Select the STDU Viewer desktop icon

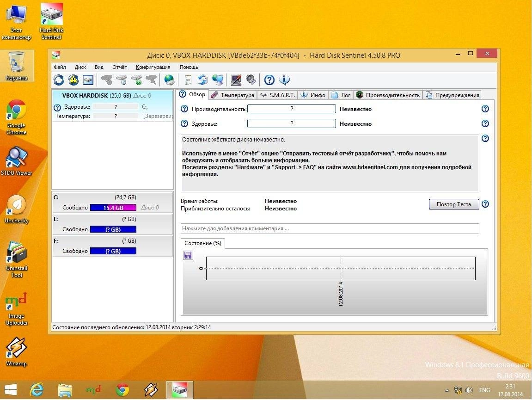(16, 161)
